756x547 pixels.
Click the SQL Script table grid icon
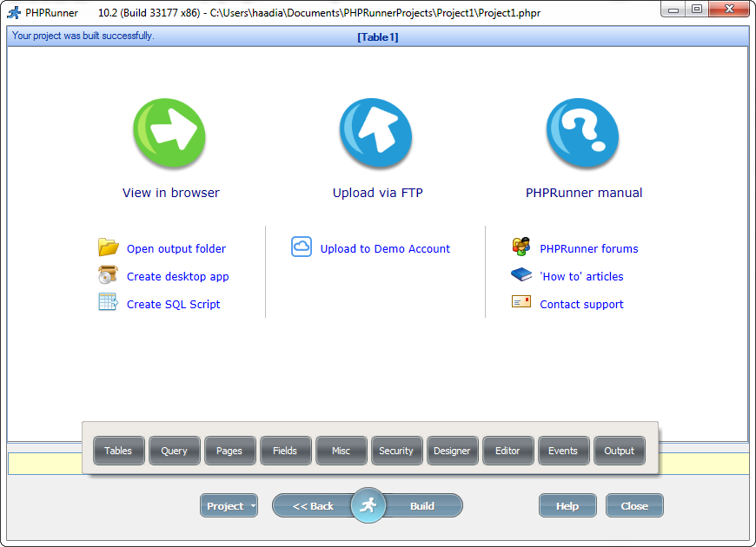tap(108, 302)
